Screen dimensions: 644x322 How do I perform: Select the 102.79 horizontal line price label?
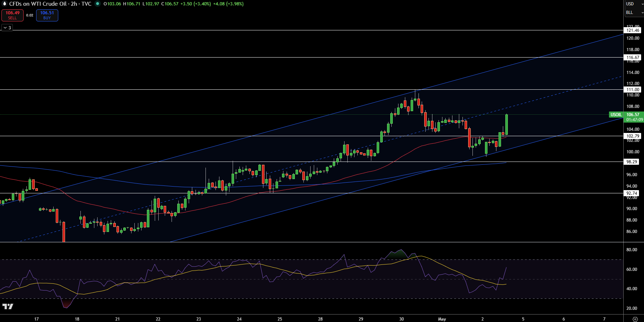tap(633, 136)
